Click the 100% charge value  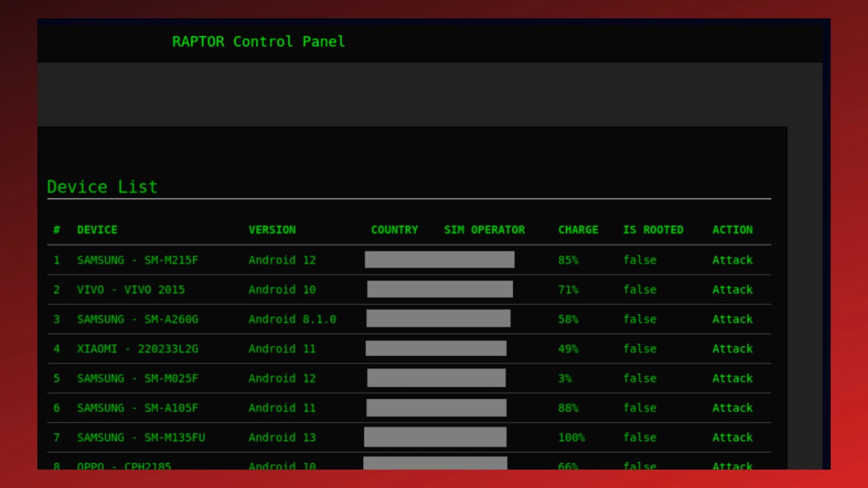click(x=572, y=437)
